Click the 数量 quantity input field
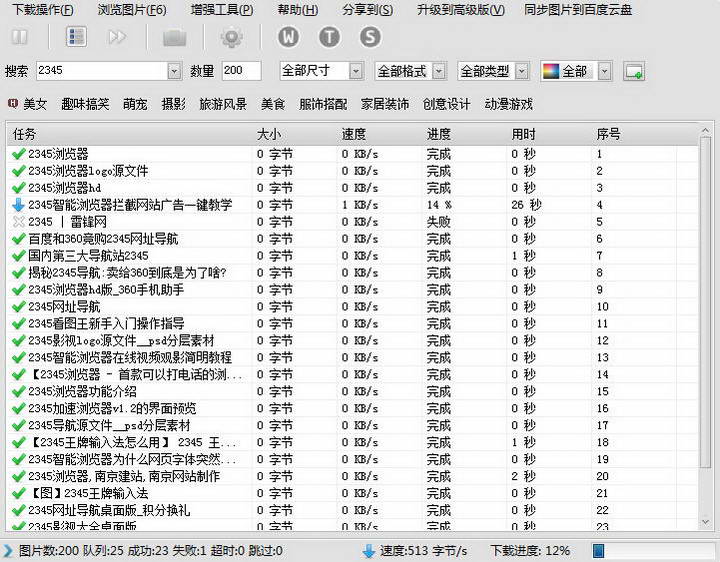This screenshot has width=720, height=562. [241, 71]
